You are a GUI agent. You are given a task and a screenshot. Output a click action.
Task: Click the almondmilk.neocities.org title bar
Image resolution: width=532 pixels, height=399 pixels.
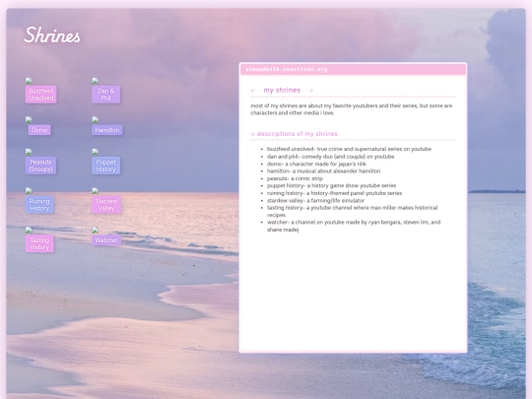point(353,69)
